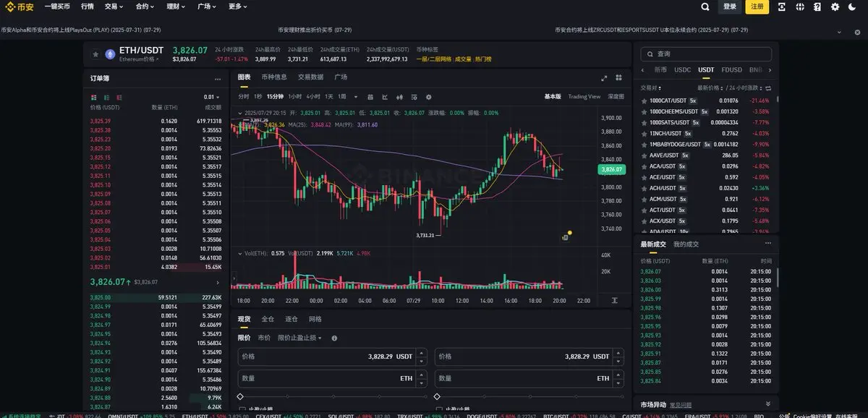Open 行情 markets navigation link
Viewport: 868px width, 418px height.
(88, 7)
